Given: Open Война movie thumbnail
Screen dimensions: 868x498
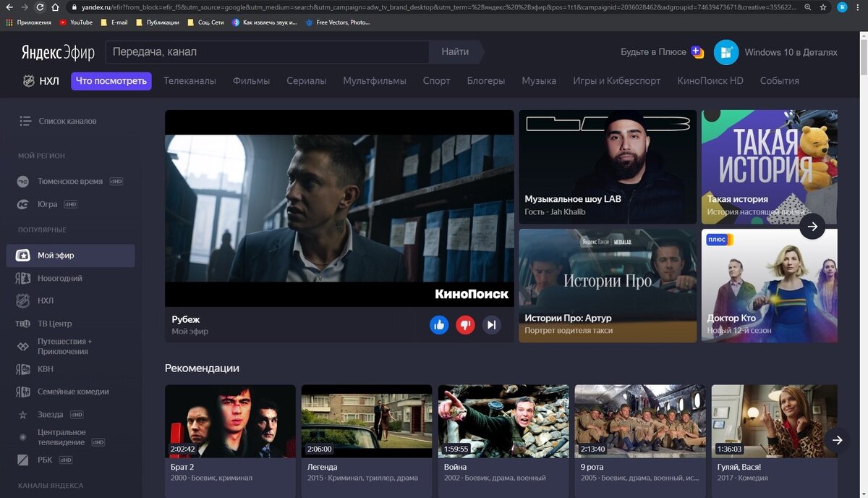Looking at the screenshot, I should (x=503, y=421).
